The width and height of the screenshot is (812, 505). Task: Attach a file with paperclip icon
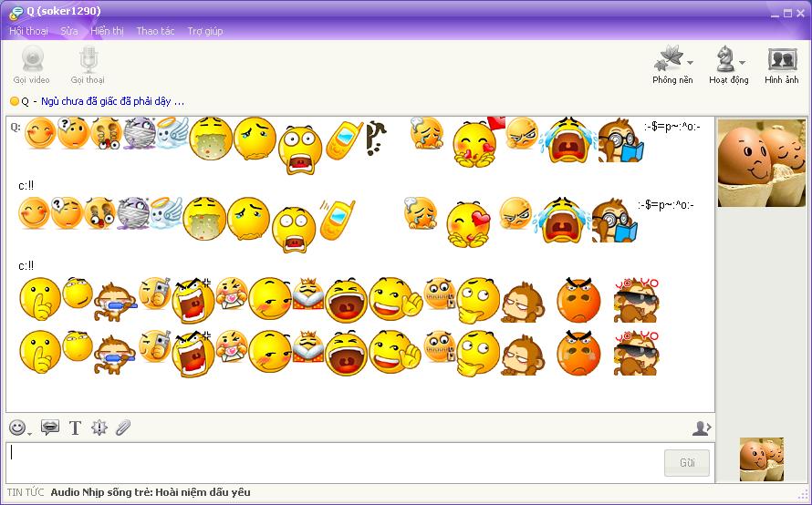pyautogui.click(x=123, y=428)
